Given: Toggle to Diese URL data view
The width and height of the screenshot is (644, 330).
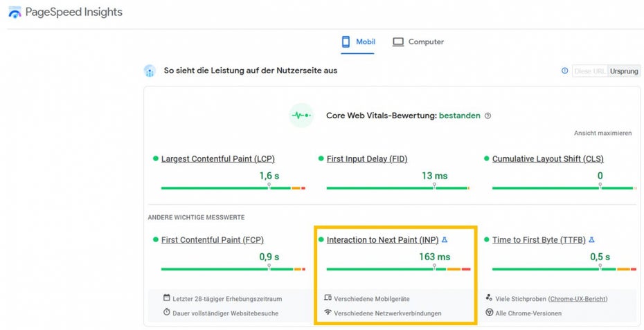Looking at the screenshot, I should 589,71.
